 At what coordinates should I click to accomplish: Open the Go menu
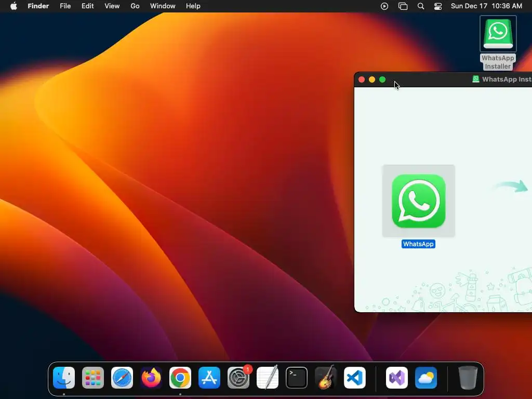135,6
